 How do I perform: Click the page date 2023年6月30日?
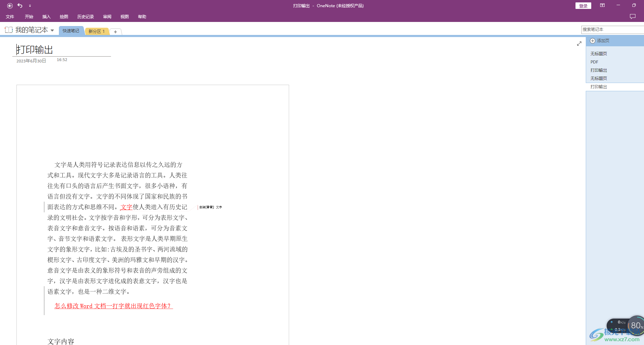pyautogui.click(x=31, y=61)
